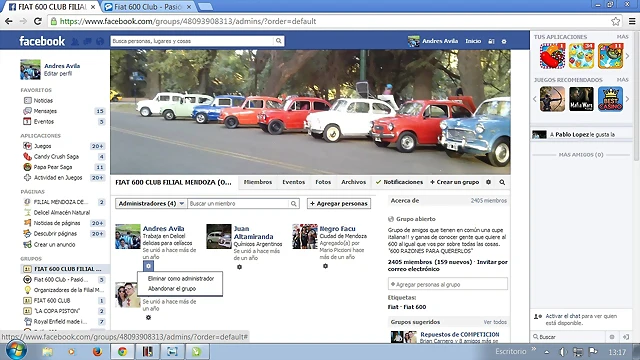Switch to Fiat 600 Club browser tab

click(x=148, y=7)
